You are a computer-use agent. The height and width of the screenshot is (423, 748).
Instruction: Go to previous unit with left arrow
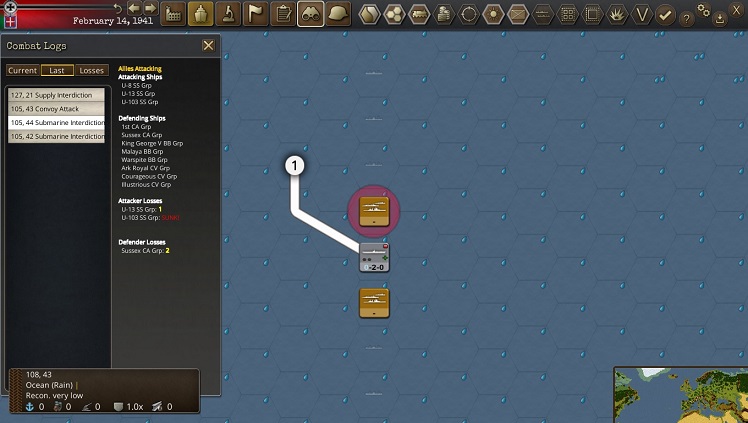pos(134,8)
